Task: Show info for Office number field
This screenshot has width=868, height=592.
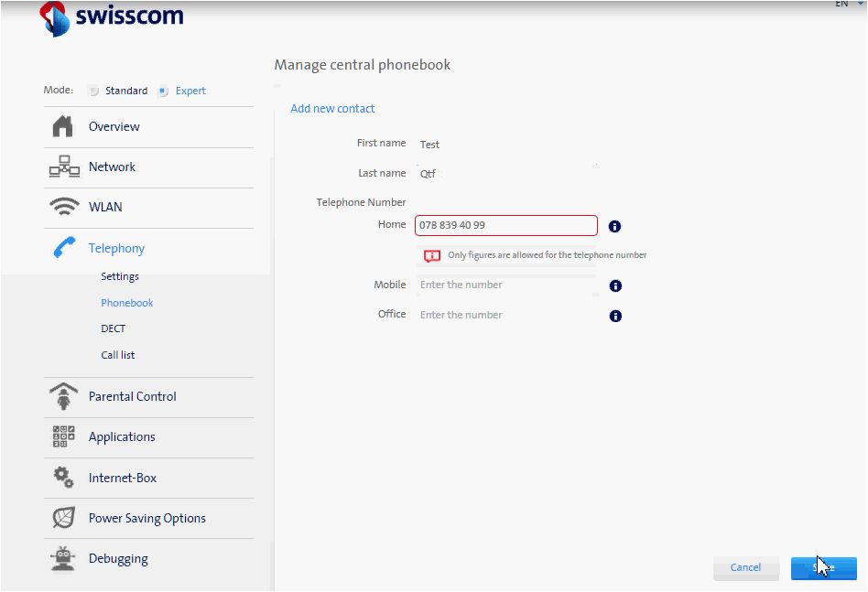Action: tap(615, 316)
